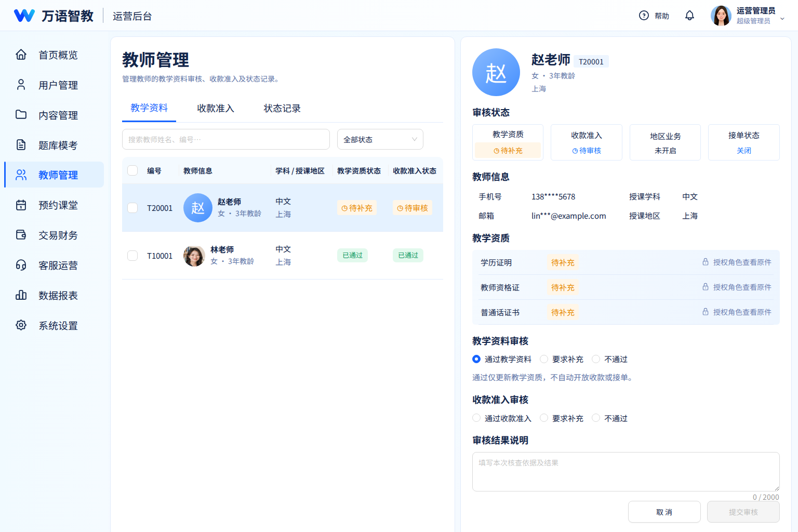The image size is (798, 532).
Task: Click the 万语智教 W logo
Action: 24,16
